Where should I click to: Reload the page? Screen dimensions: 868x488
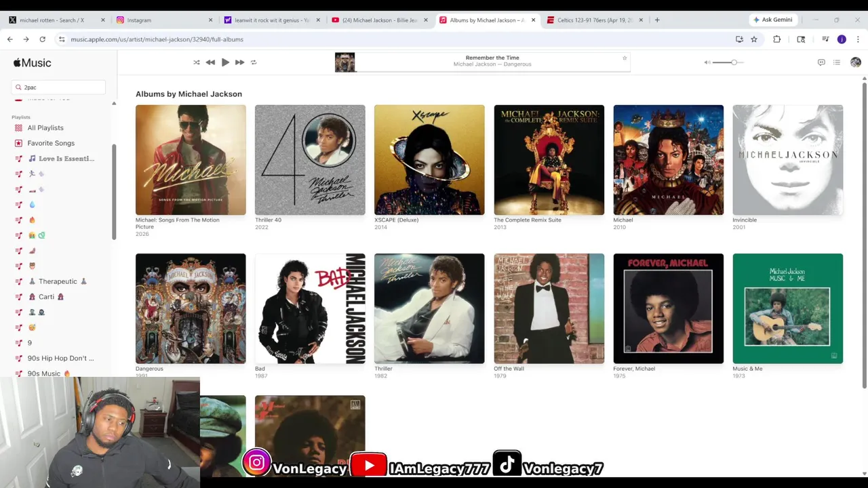pos(42,39)
